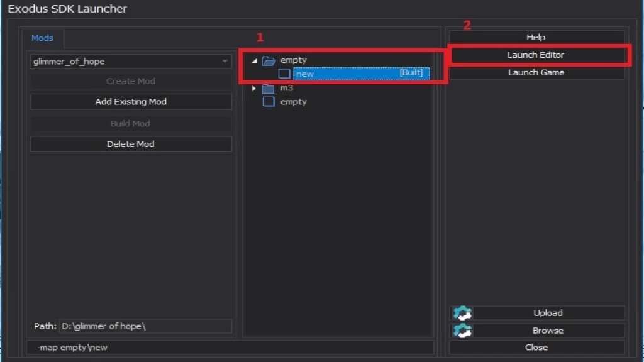Expand the m3 folder node
Screen dimensions: 644x362
[254, 88]
